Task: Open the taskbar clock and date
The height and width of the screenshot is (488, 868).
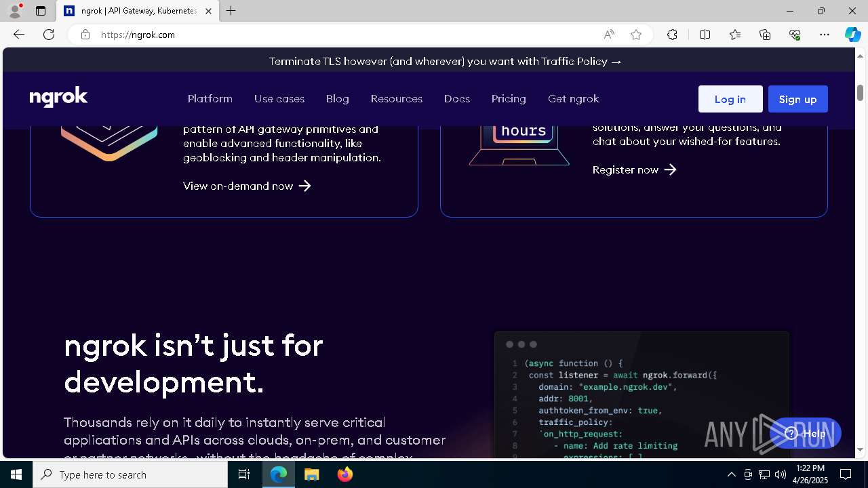Action: 810,474
